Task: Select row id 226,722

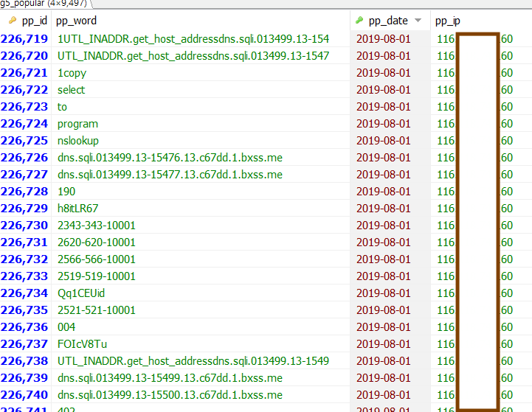Action: [x=24, y=90]
